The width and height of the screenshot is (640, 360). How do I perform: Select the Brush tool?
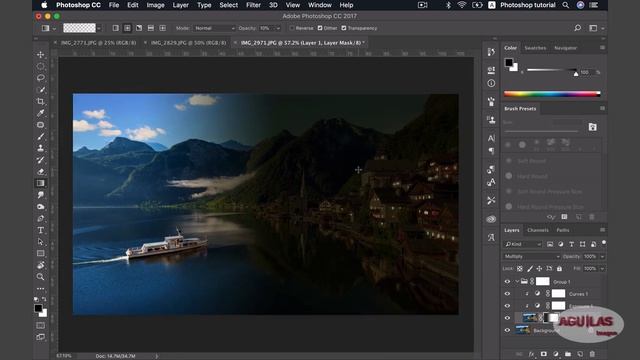tap(40, 137)
